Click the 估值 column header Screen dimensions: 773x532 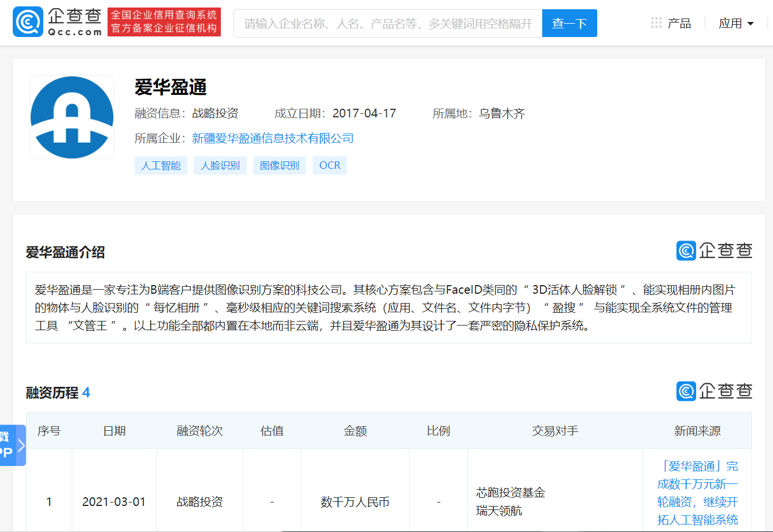(x=272, y=431)
